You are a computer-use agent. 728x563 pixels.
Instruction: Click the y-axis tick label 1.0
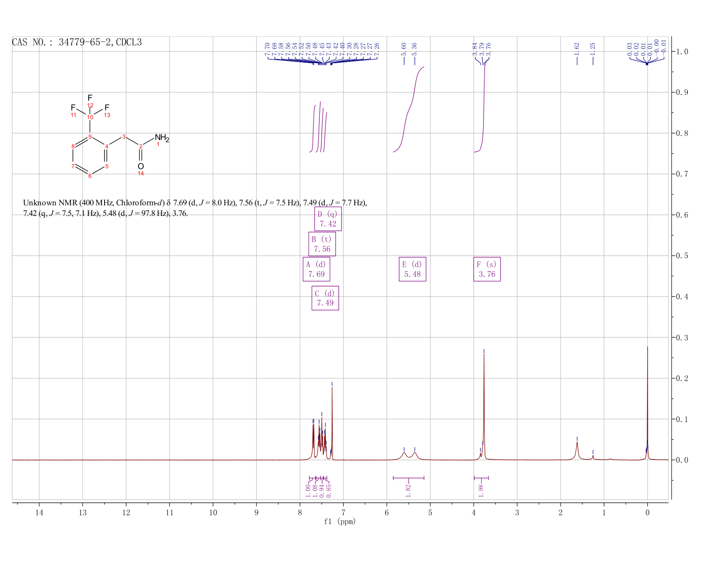click(682, 52)
